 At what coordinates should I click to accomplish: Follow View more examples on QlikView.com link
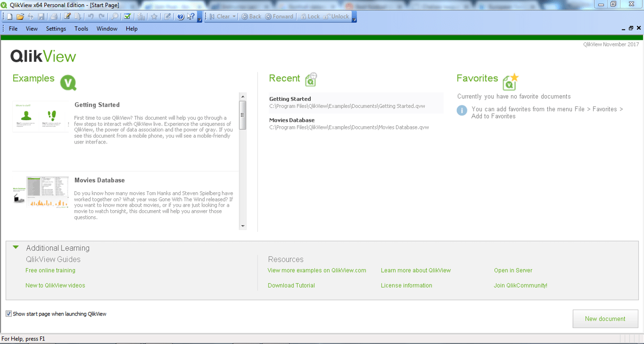(x=317, y=270)
